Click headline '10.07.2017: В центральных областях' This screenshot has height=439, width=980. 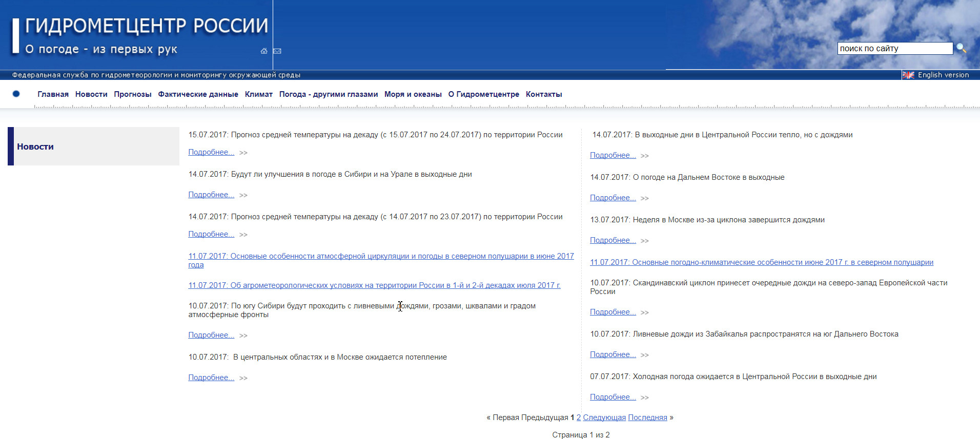tap(318, 357)
